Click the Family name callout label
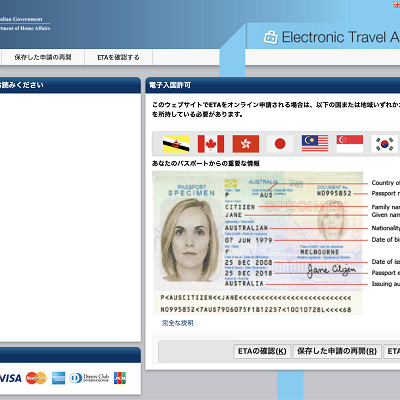400x400 pixels. click(x=386, y=207)
